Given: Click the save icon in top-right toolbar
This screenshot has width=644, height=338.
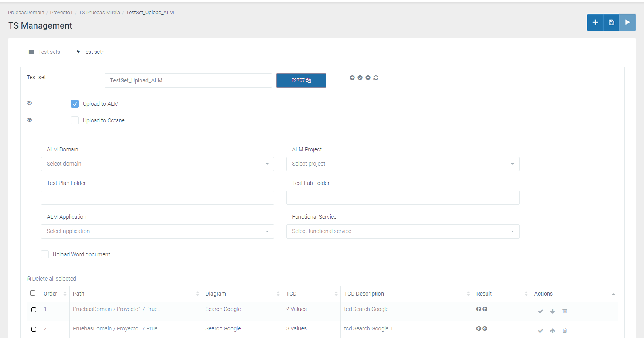Looking at the screenshot, I should [611, 23].
